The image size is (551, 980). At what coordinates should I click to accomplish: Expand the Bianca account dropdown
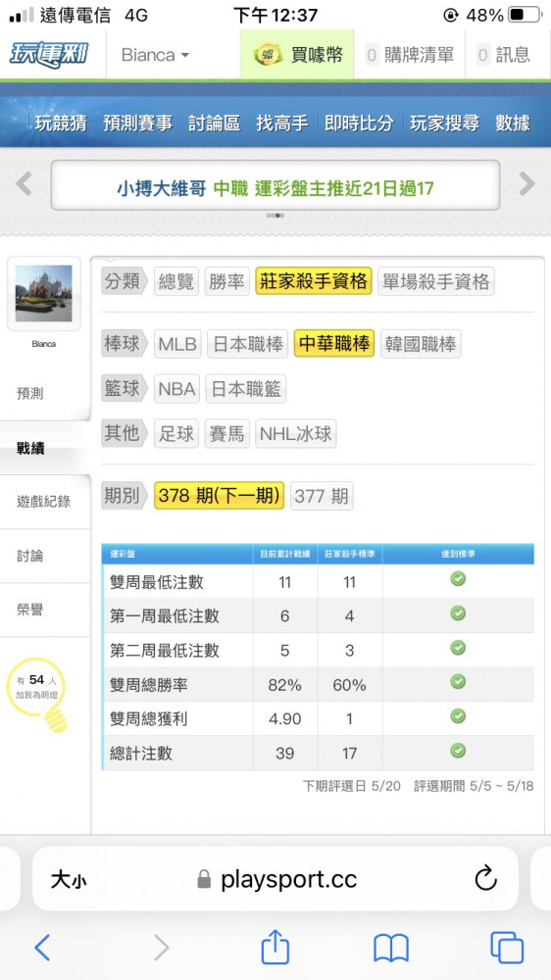tap(155, 55)
